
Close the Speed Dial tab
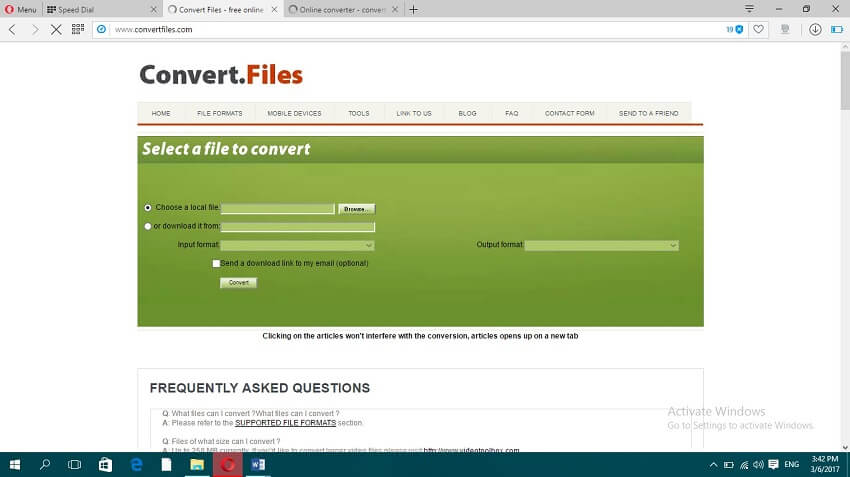tap(153, 9)
